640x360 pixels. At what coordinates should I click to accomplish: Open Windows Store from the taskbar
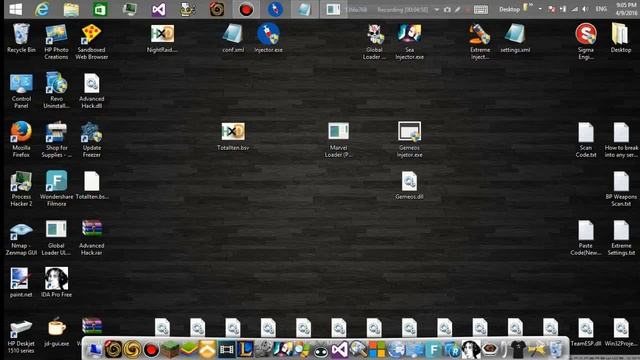100,9
